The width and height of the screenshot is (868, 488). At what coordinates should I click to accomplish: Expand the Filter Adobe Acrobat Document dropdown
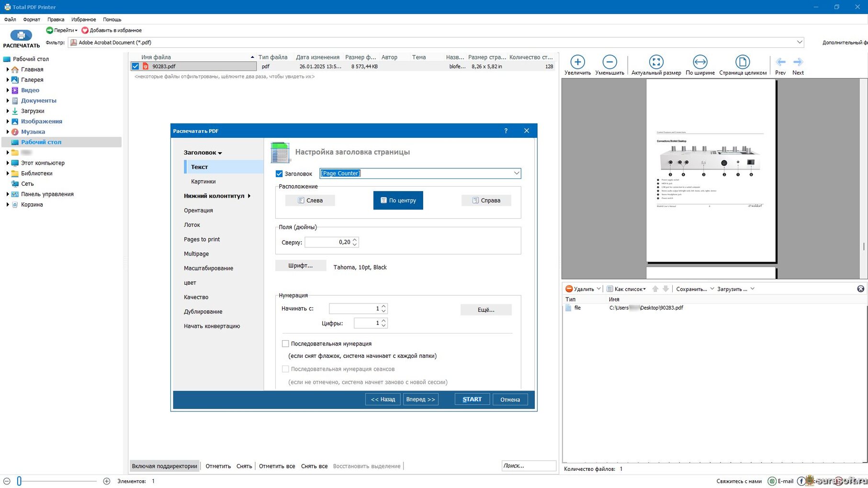(x=799, y=42)
